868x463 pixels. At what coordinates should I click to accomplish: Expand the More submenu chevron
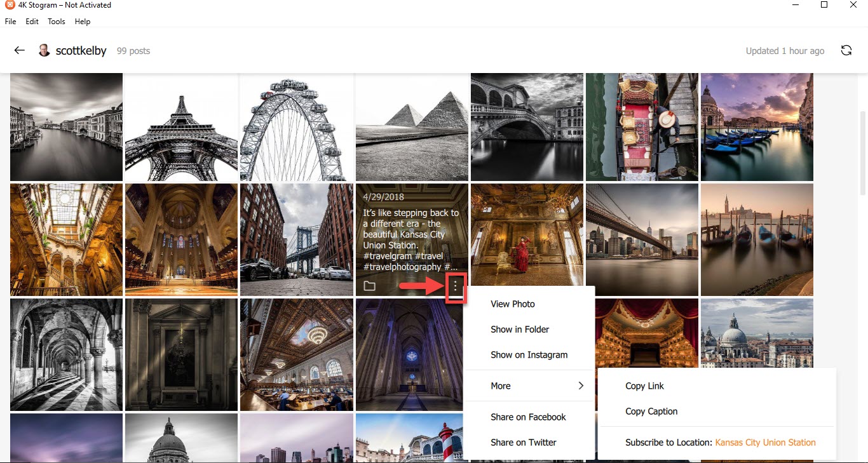tap(581, 386)
